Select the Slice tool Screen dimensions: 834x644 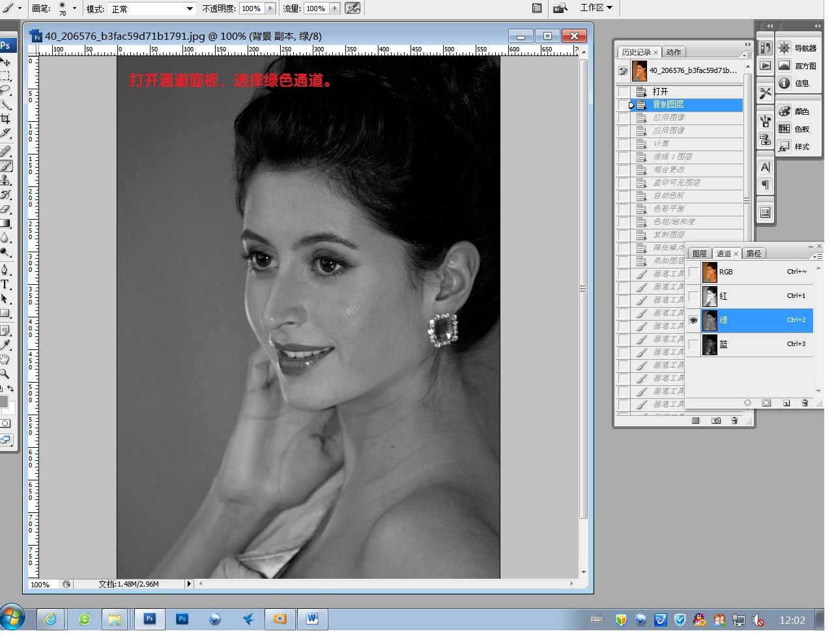(6, 134)
